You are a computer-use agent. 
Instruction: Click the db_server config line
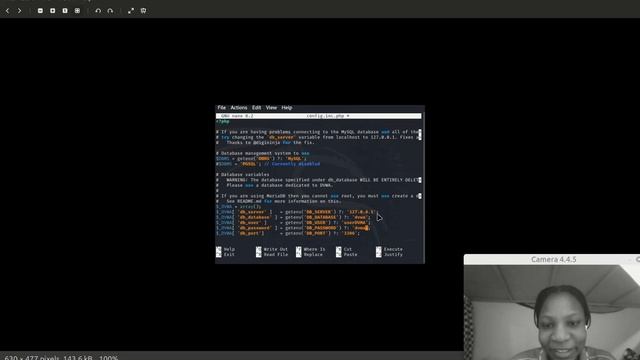(x=296, y=212)
